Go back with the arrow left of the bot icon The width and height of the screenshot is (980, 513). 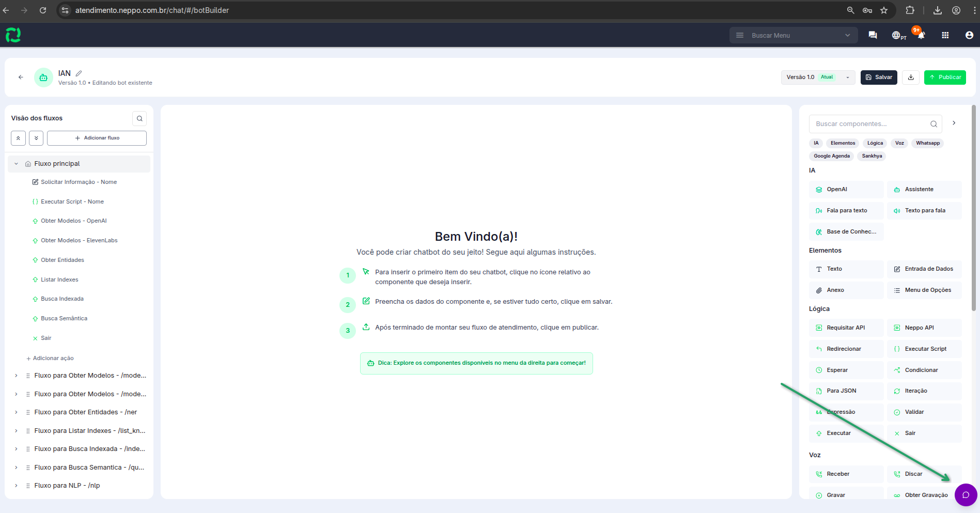click(21, 77)
